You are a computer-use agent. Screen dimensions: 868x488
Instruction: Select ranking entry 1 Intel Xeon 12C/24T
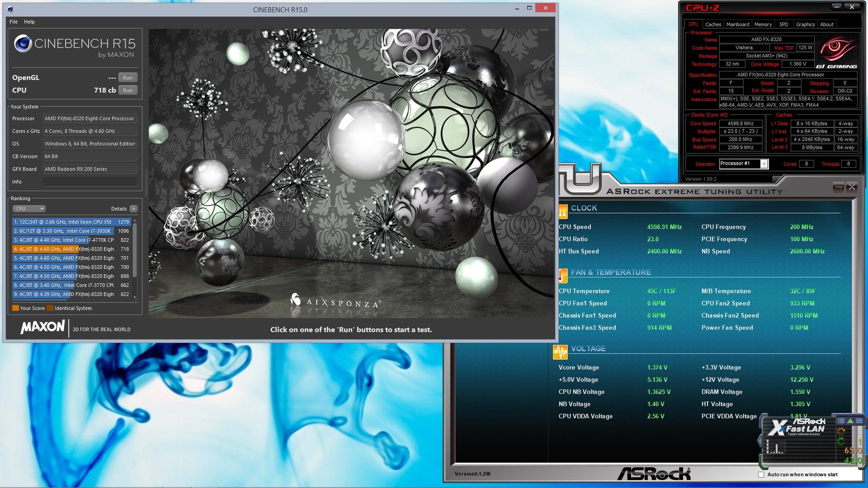(71, 222)
